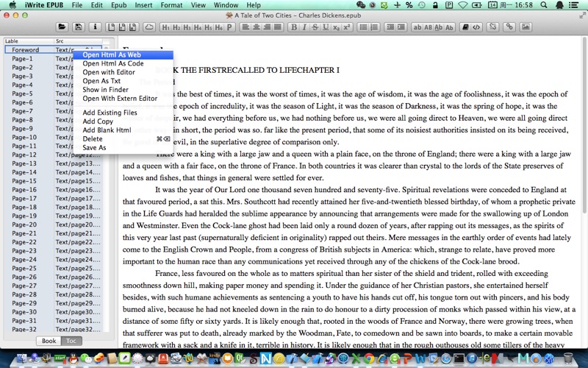Apply Heading 1 style (H1)
This screenshot has width=588, height=368.
pos(165,27)
